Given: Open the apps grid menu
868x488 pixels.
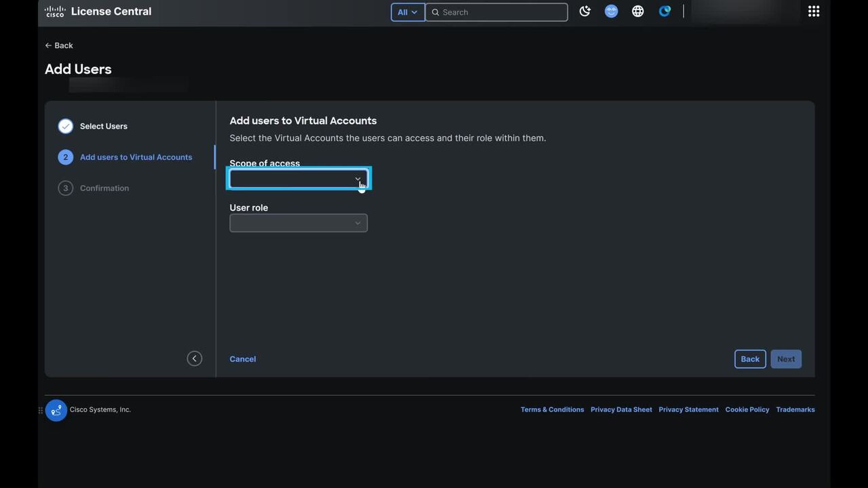Looking at the screenshot, I should pyautogui.click(x=814, y=12).
